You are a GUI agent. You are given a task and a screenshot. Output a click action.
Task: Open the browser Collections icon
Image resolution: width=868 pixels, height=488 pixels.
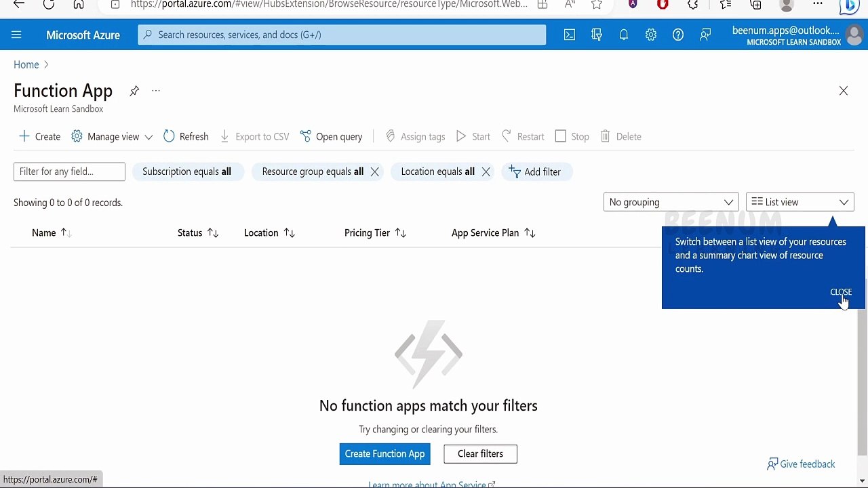coord(755,5)
